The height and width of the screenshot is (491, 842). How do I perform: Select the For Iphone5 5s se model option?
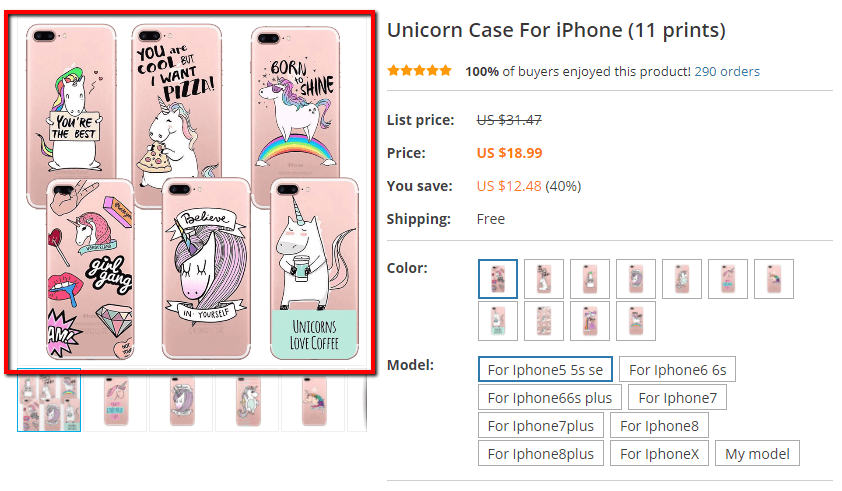pos(545,370)
